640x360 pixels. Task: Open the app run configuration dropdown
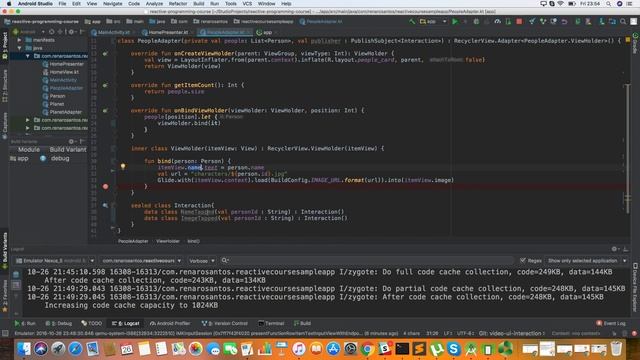(433, 22)
